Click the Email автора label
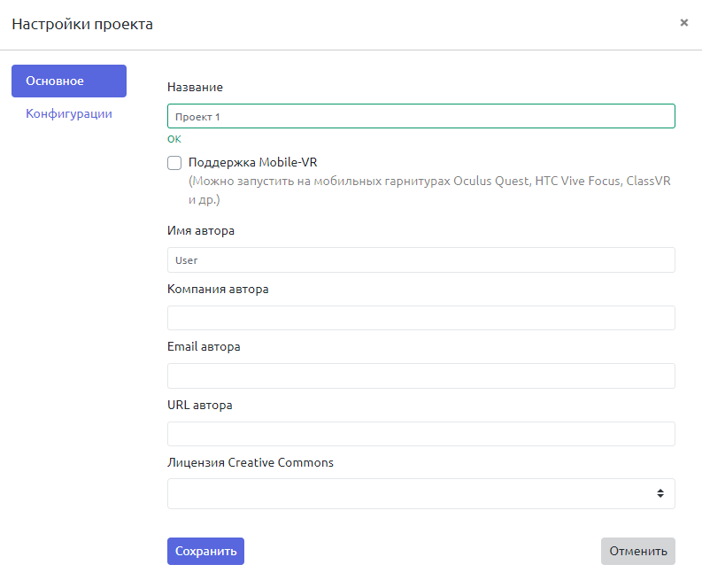This screenshot has width=702, height=588. click(x=204, y=347)
